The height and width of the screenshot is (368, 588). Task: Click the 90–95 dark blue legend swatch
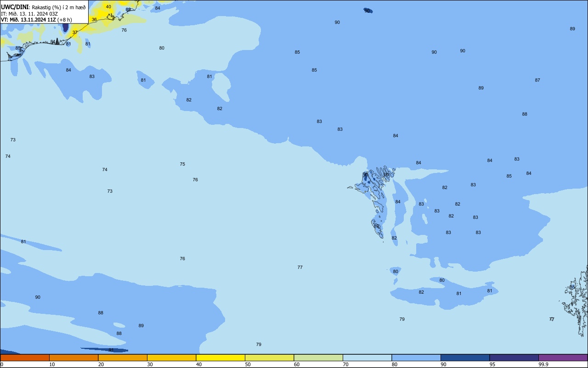point(465,357)
